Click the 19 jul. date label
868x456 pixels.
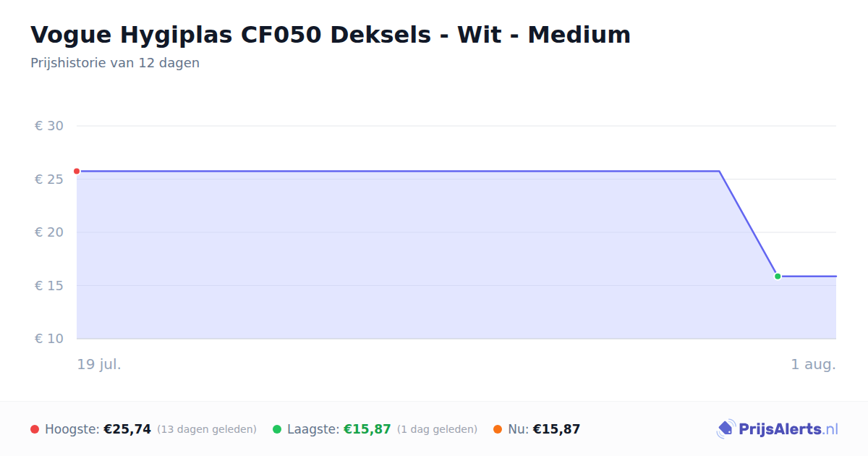[x=99, y=364]
